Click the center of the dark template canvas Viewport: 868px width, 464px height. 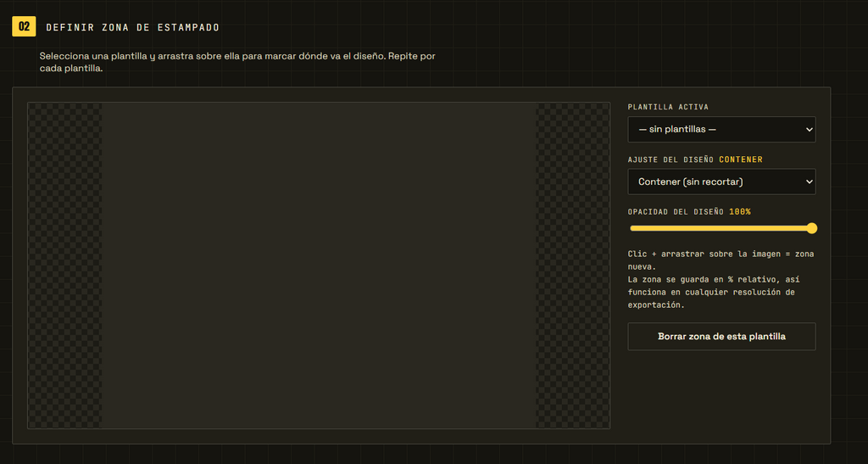(319, 266)
